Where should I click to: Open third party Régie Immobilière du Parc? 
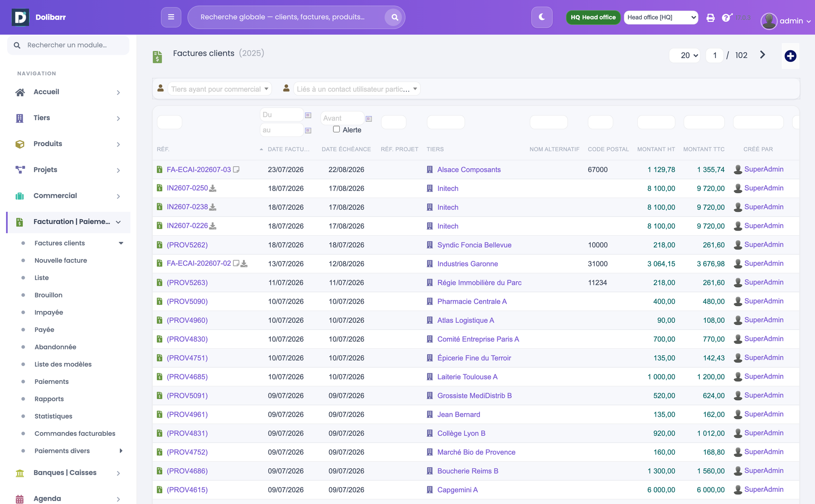(x=479, y=283)
